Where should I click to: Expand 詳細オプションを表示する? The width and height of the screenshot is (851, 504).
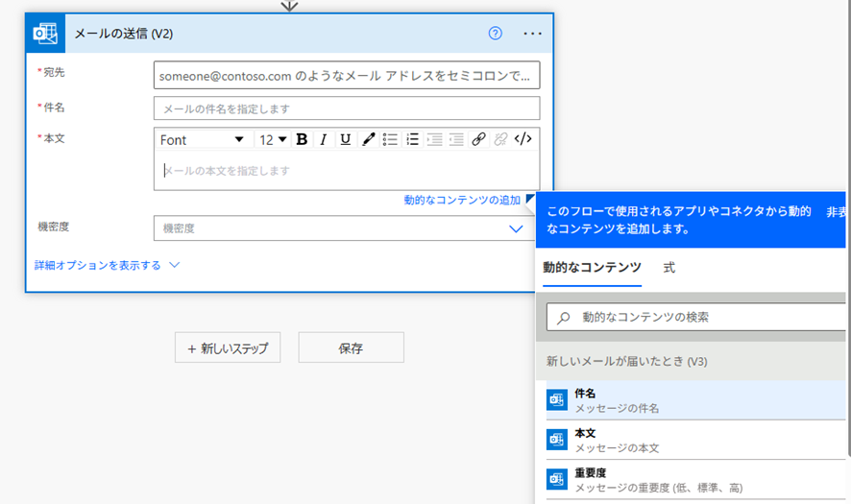tap(107, 265)
